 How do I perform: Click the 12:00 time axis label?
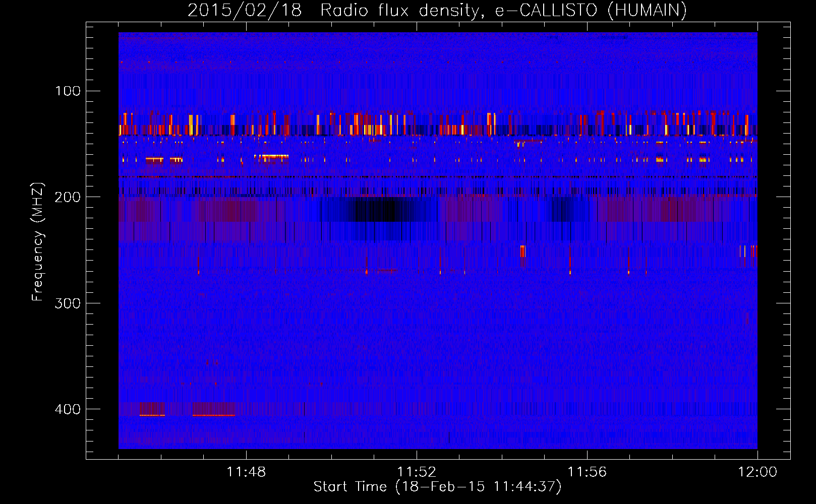tap(757, 472)
